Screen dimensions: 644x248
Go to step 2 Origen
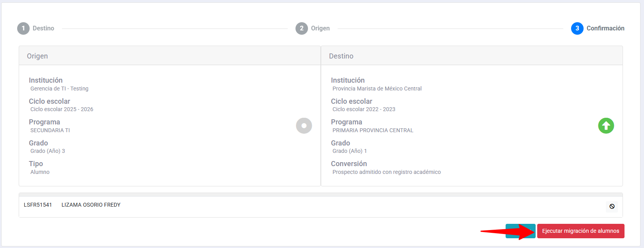click(313, 28)
